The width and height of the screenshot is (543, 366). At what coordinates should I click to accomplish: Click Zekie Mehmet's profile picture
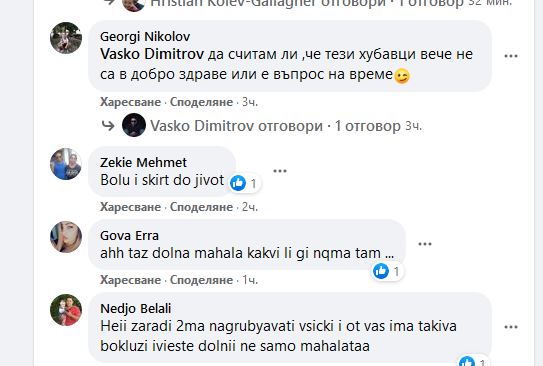click(66, 164)
